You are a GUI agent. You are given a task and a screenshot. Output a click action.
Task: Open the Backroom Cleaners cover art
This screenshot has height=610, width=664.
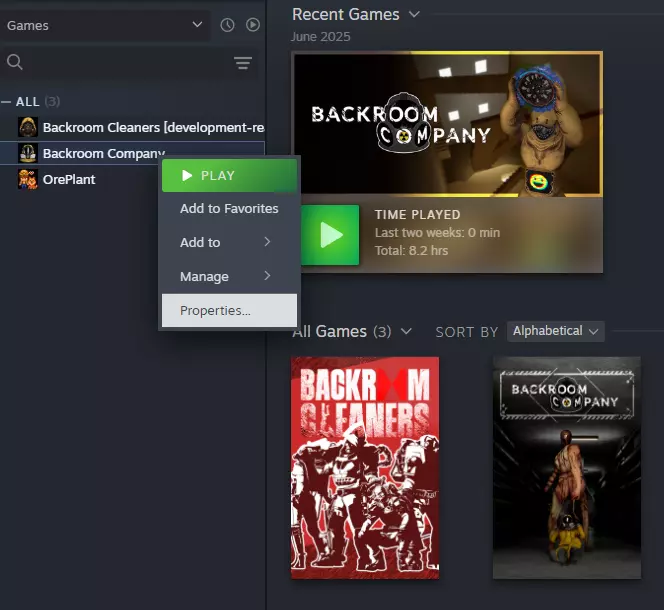[365, 468]
